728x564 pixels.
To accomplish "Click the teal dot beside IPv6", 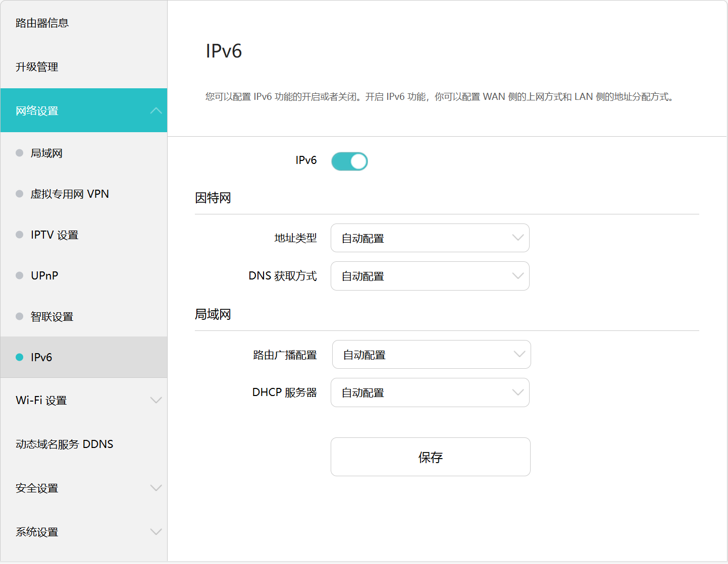I will pyautogui.click(x=20, y=357).
